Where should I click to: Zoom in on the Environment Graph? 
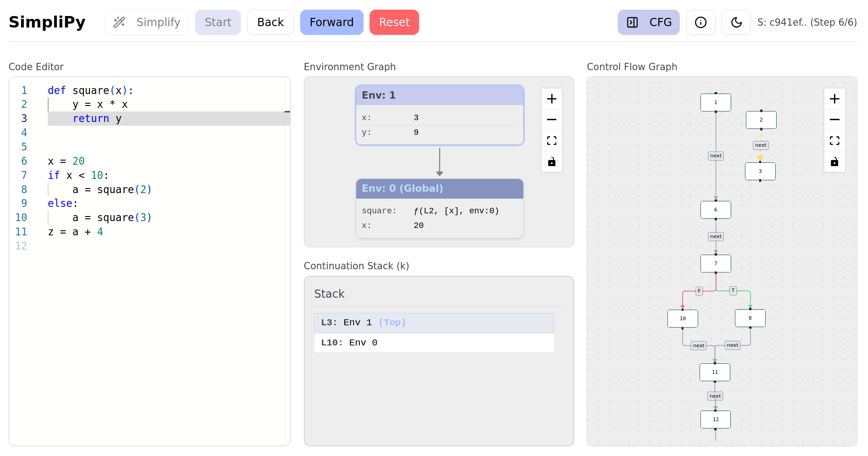(552, 99)
